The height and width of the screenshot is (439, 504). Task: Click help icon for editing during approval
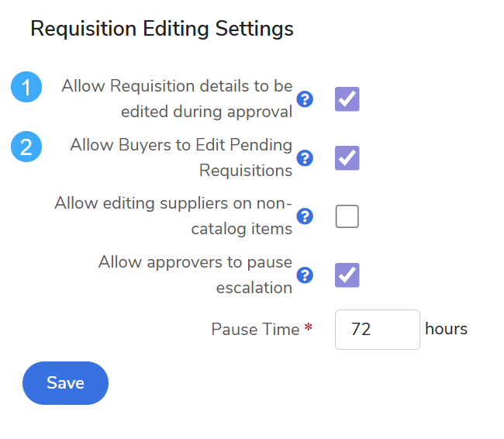coord(306,99)
